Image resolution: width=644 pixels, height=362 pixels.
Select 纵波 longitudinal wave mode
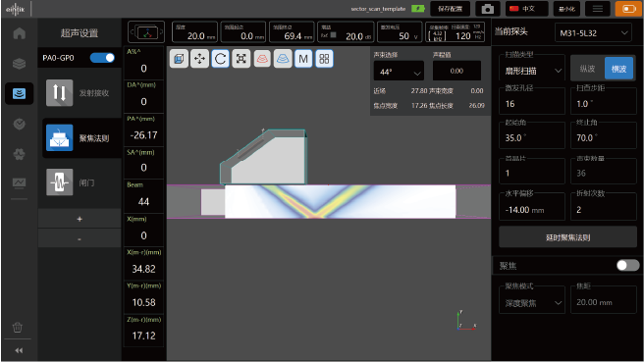[587, 69]
